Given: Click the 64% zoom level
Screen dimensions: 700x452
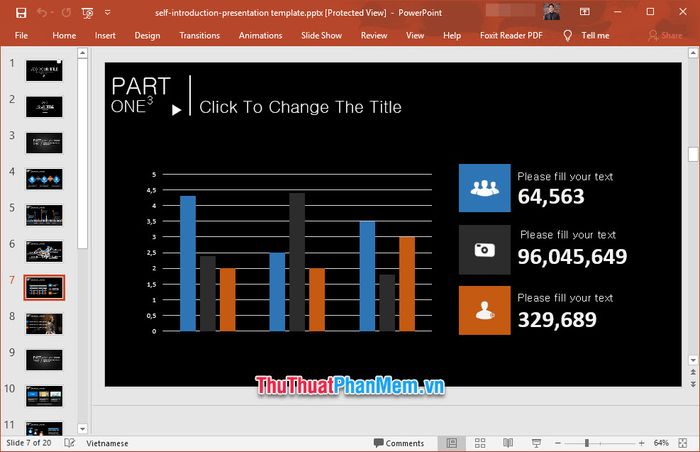Looking at the screenshot, I should tap(661, 443).
